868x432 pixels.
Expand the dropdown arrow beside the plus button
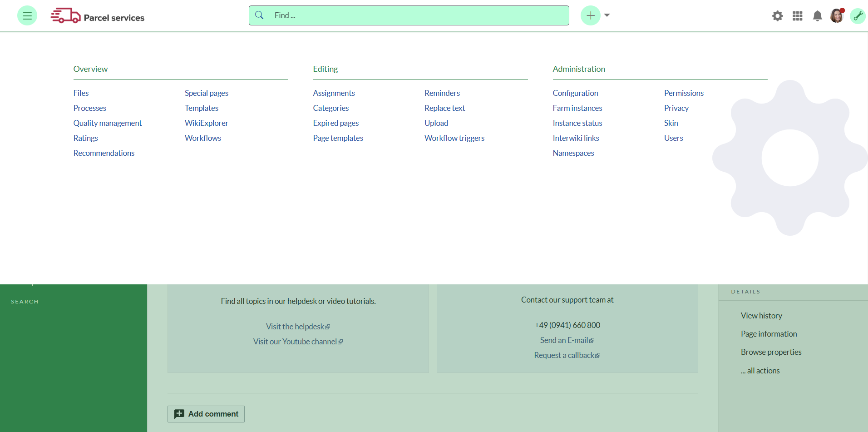click(x=607, y=15)
